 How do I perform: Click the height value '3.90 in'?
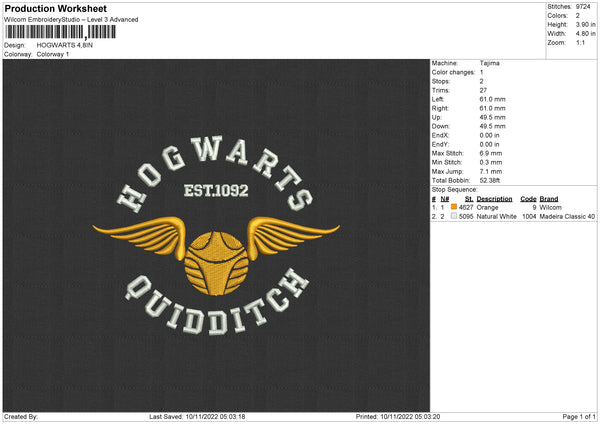(585, 24)
